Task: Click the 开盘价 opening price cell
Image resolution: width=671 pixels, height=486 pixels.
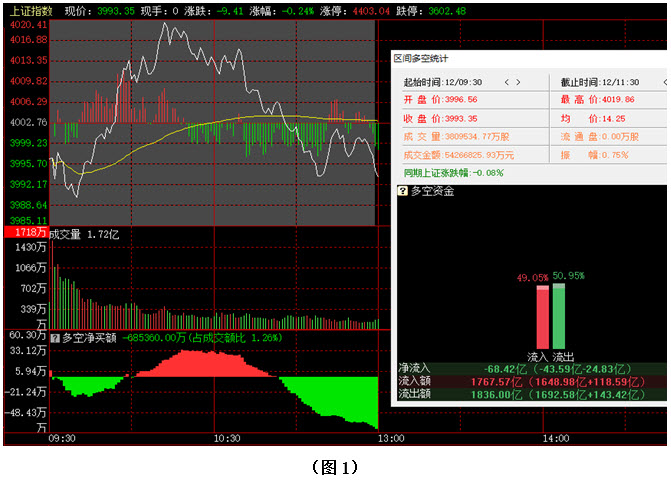Action: point(440,100)
